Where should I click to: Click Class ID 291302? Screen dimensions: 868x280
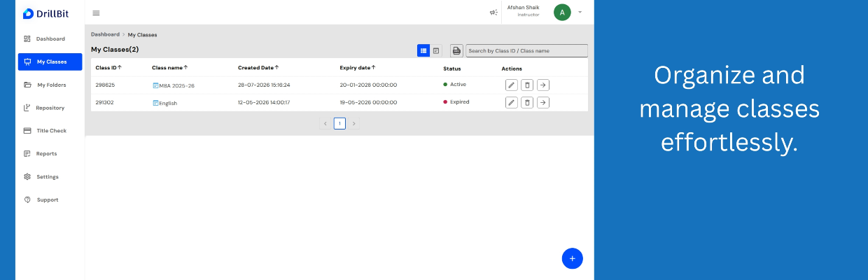tap(105, 102)
